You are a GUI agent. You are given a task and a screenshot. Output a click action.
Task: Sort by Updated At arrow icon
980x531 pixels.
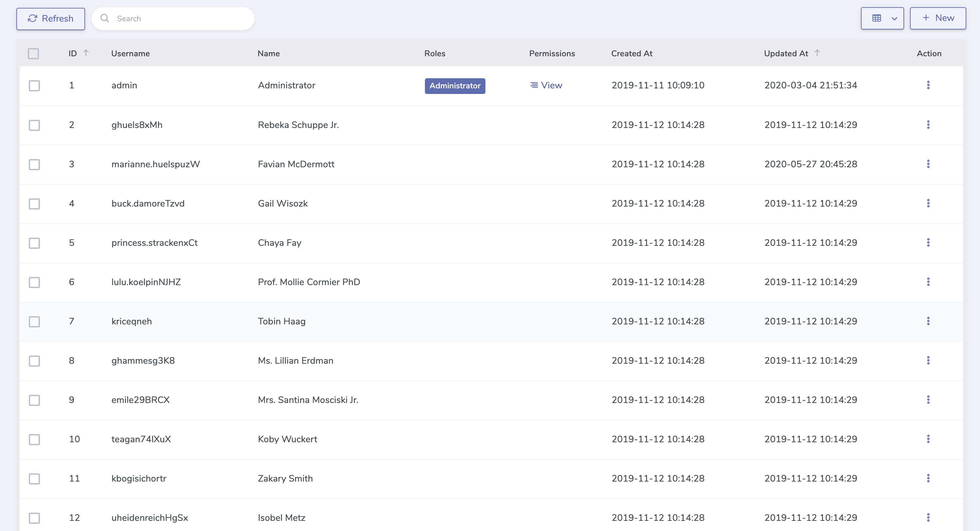pyautogui.click(x=817, y=53)
